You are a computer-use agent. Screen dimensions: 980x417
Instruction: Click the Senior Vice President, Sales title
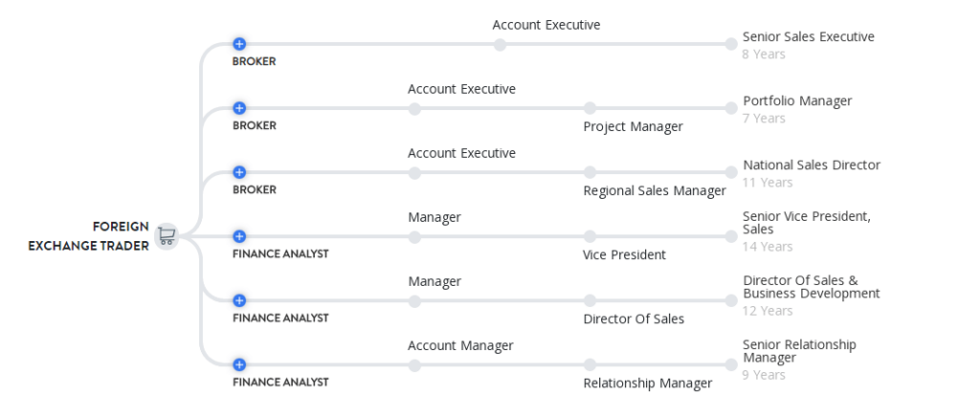[806, 223]
